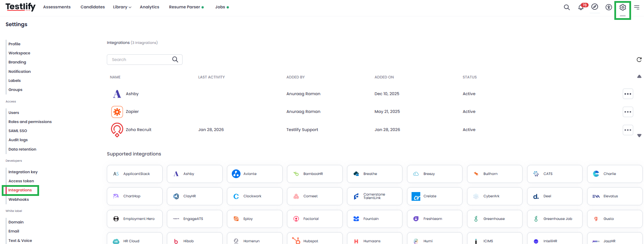Click the table scroll up arrow

click(639, 76)
